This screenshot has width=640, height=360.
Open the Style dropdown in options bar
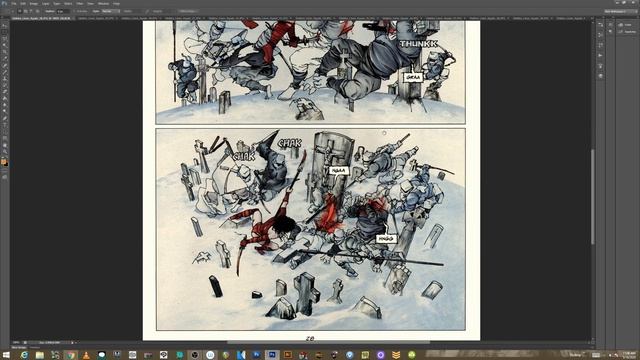point(111,11)
